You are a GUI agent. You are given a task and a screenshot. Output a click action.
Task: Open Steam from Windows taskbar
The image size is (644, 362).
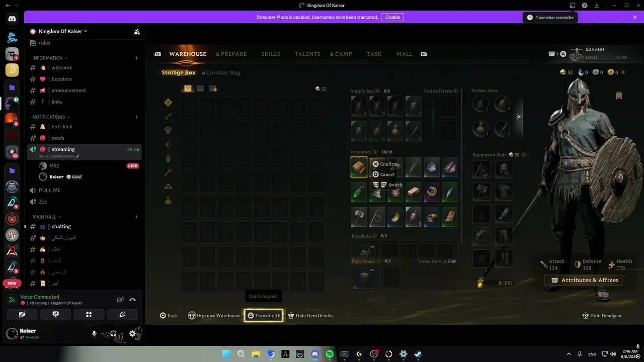[418, 354]
